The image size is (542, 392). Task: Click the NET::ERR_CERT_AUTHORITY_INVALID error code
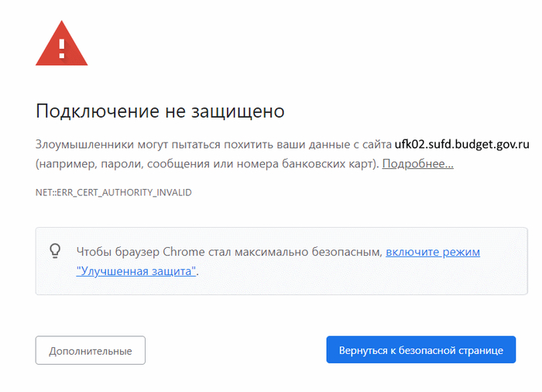tap(113, 192)
